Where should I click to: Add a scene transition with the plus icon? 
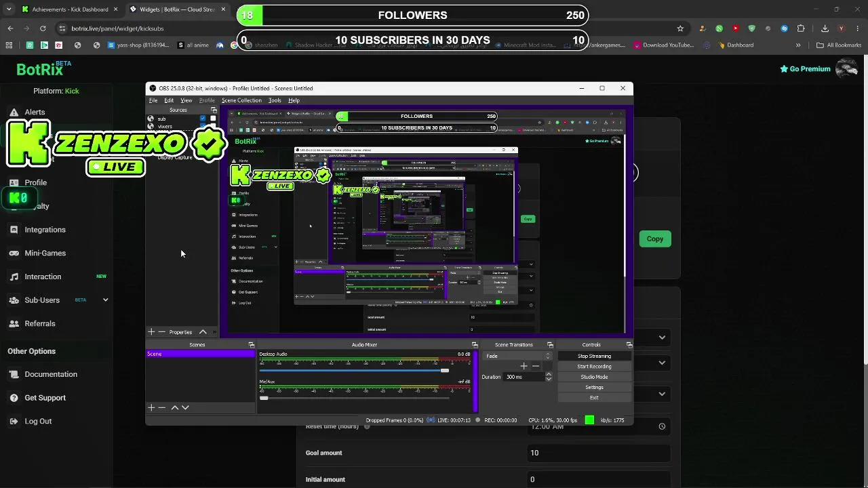tap(524, 366)
